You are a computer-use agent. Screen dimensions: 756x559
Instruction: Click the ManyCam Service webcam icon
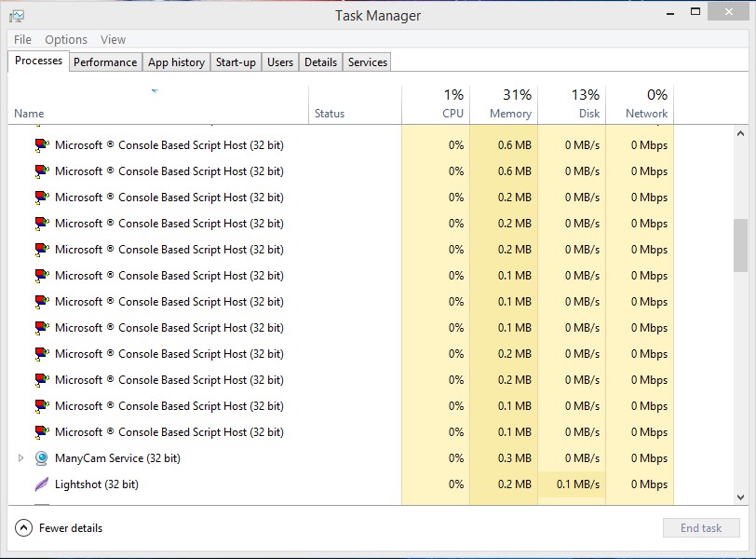pyautogui.click(x=42, y=458)
